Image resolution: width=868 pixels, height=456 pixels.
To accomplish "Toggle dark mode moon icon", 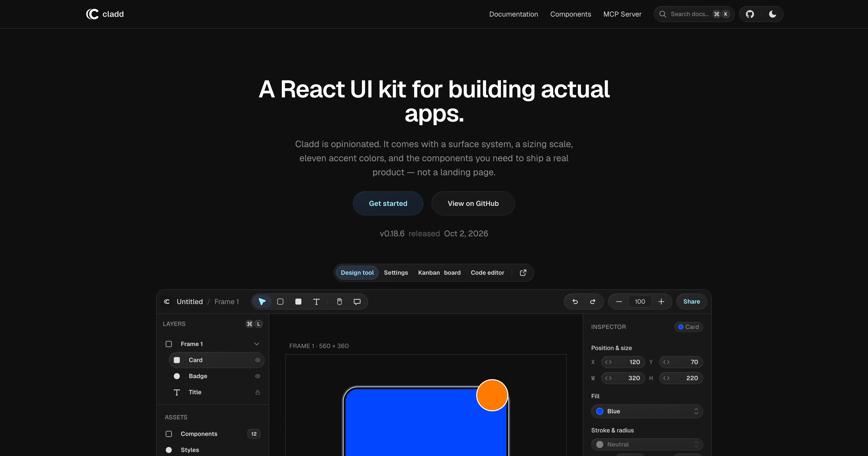I will [772, 14].
